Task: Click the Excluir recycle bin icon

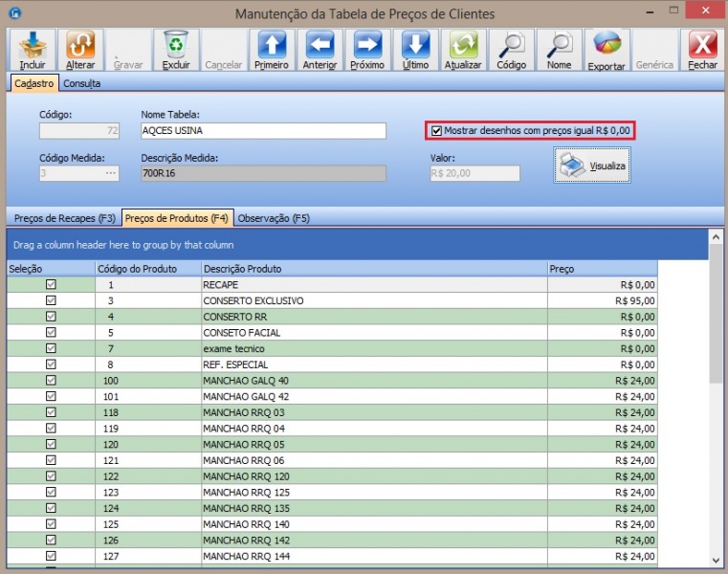Action: point(176,49)
